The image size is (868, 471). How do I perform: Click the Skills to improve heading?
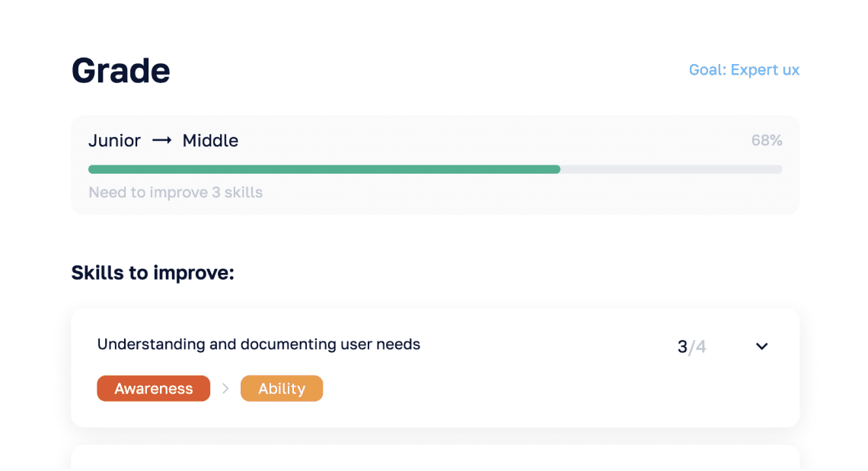tap(152, 273)
